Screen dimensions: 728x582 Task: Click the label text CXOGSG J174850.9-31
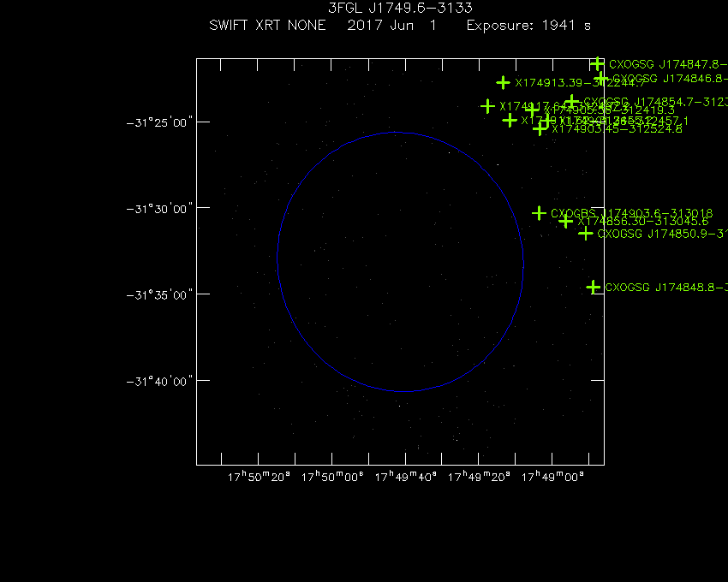663,234
